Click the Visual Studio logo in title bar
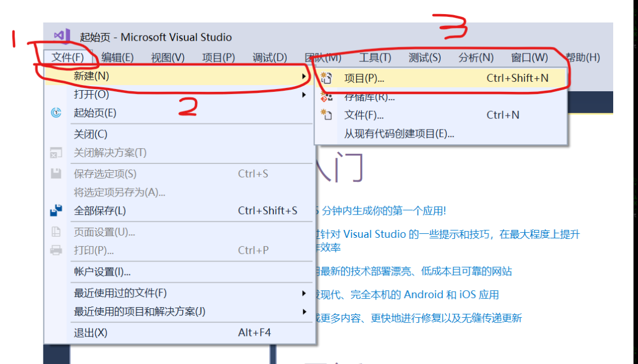The image size is (638, 364). (62, 37)
